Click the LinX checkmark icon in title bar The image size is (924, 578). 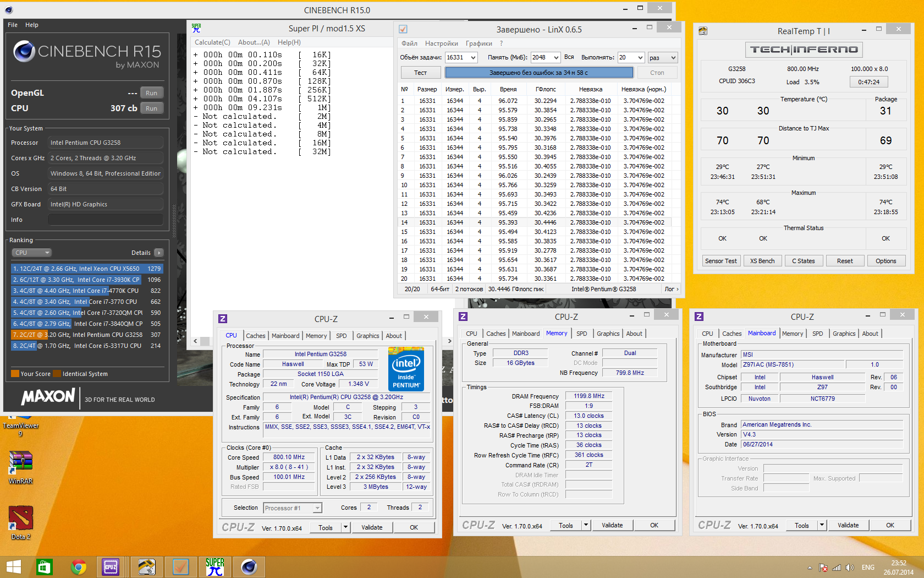coord(403,29)
